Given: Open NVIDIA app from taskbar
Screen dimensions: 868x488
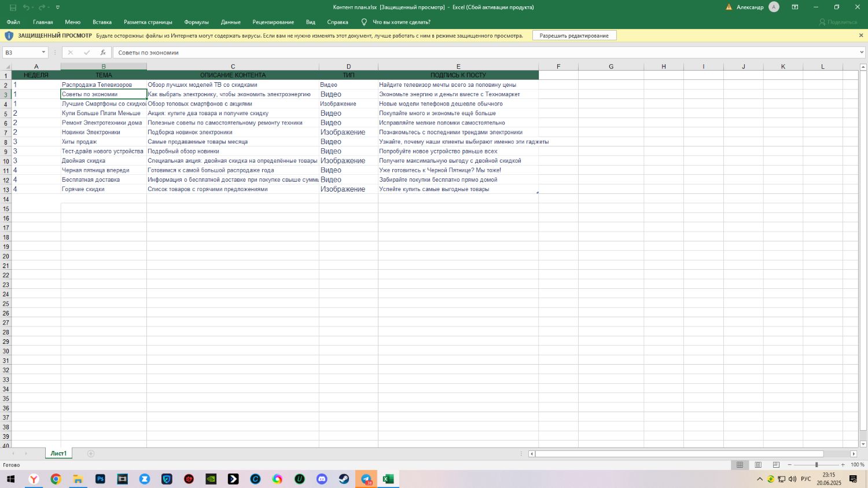Looking at the screenshot, I should pos(211,479).
